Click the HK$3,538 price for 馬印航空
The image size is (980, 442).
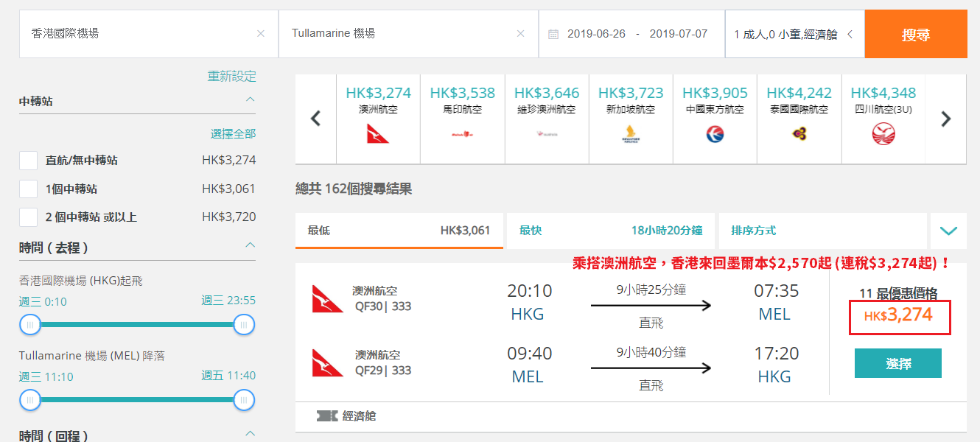[x=463, y=94]
